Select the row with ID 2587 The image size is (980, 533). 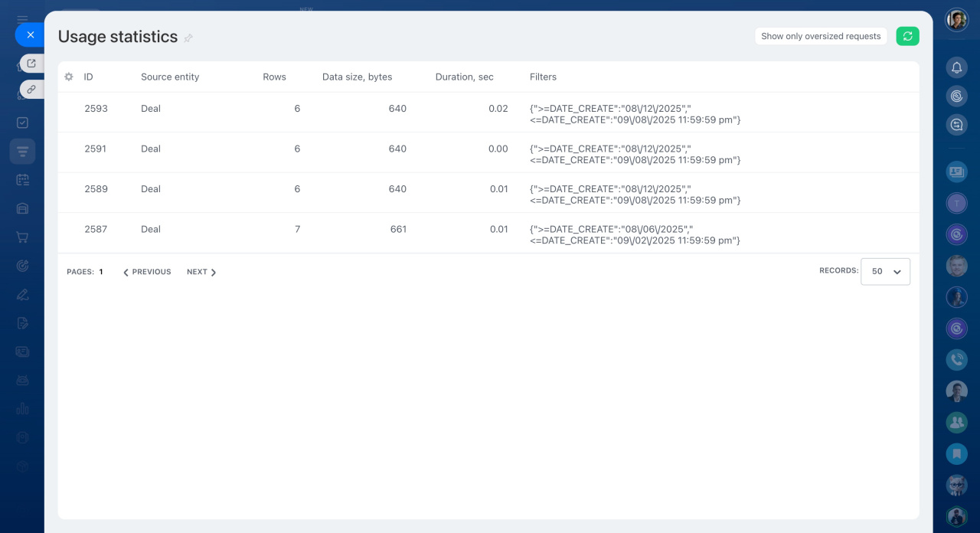96,229
